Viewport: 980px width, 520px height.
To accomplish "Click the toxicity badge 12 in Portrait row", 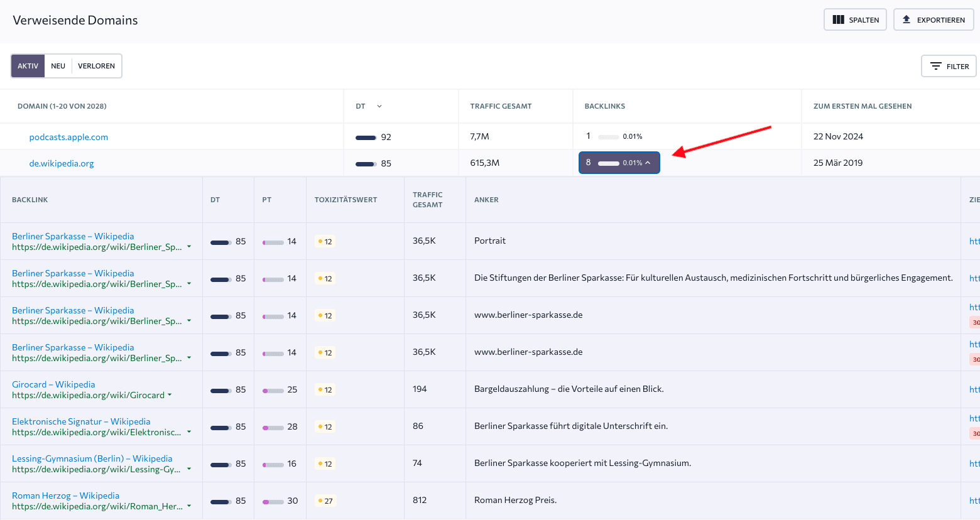I will click(x=325, y=241).
